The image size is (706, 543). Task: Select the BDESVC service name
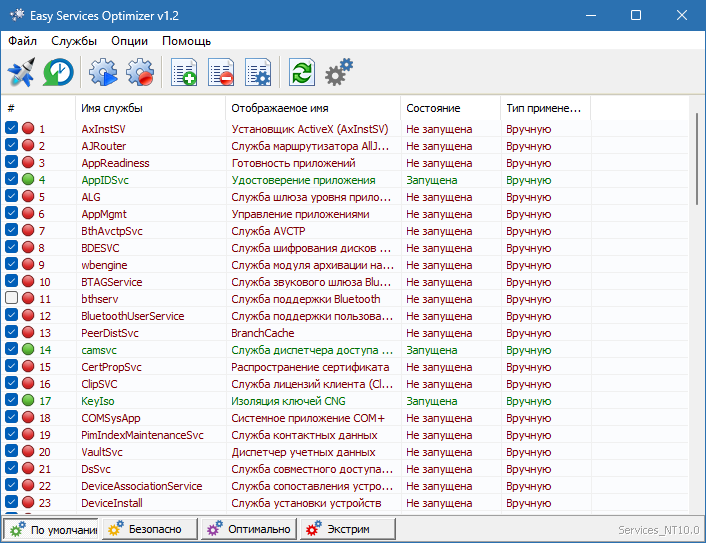click(x=100, y=248)
